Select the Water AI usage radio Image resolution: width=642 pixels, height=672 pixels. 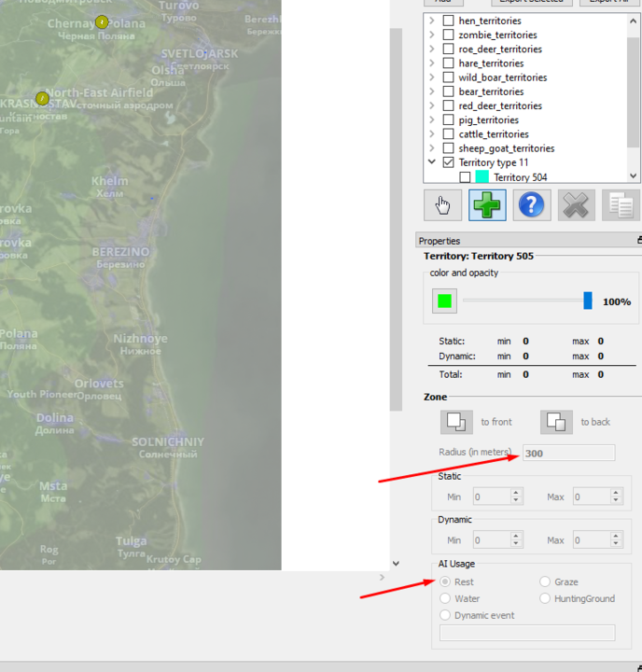445,598
